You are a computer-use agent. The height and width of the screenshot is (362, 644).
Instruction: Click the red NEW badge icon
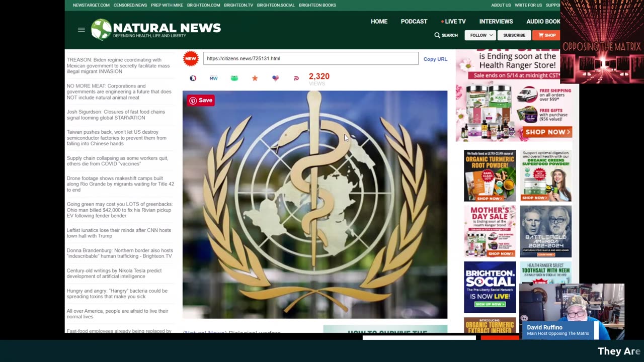191,58
